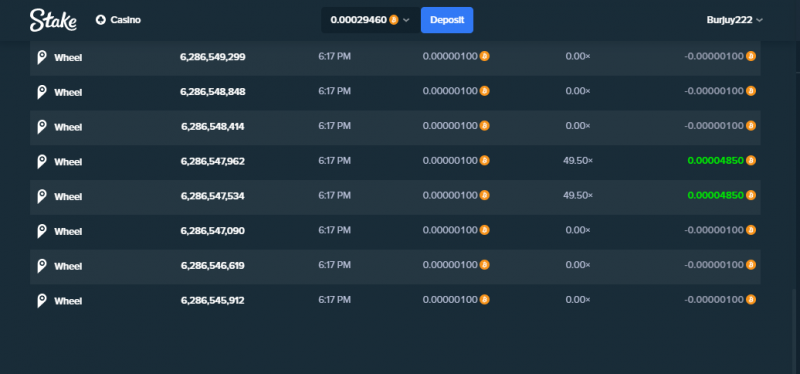Open the Casino menu link

point(118,20)
